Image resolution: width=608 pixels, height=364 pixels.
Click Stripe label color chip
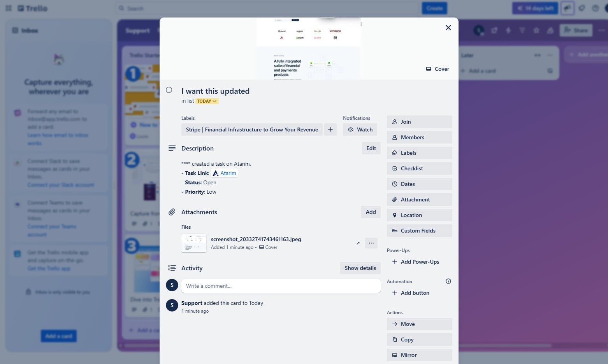point(252,129)
